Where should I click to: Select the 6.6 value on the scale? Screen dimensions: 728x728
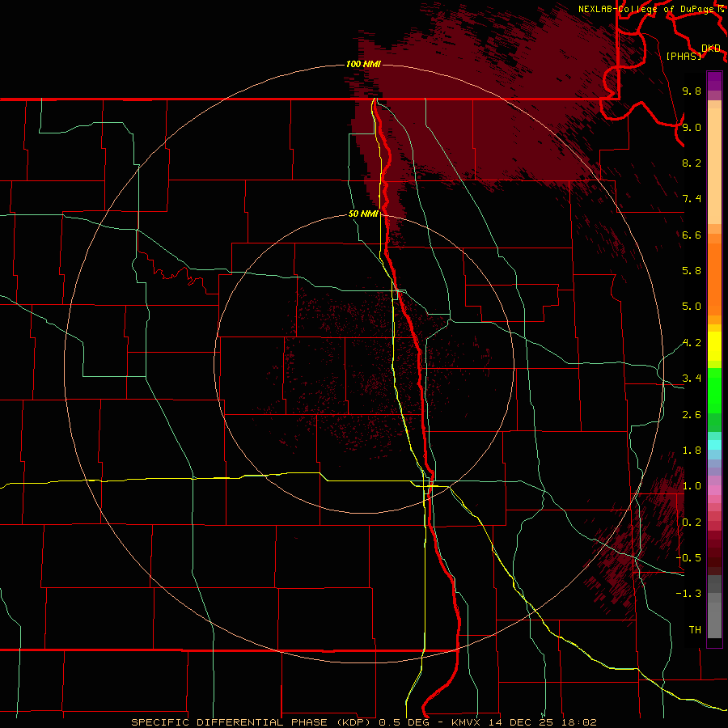(692, 235)
